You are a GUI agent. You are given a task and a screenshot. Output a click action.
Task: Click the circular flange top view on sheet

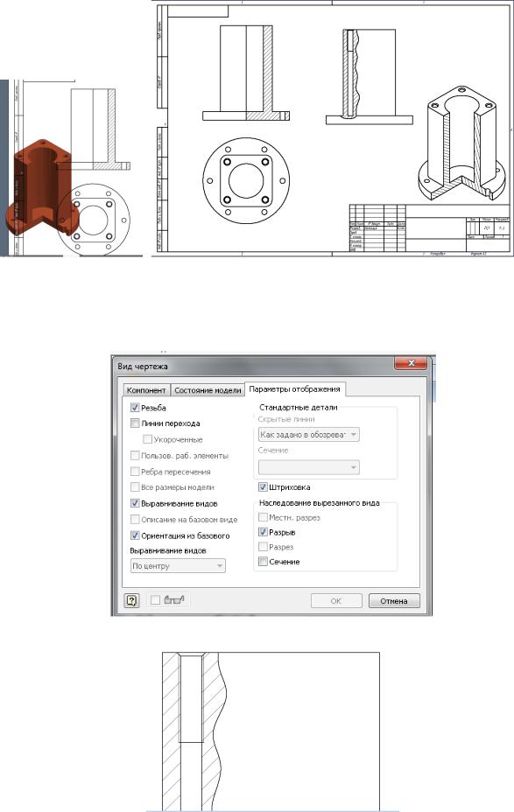(246, 181)
